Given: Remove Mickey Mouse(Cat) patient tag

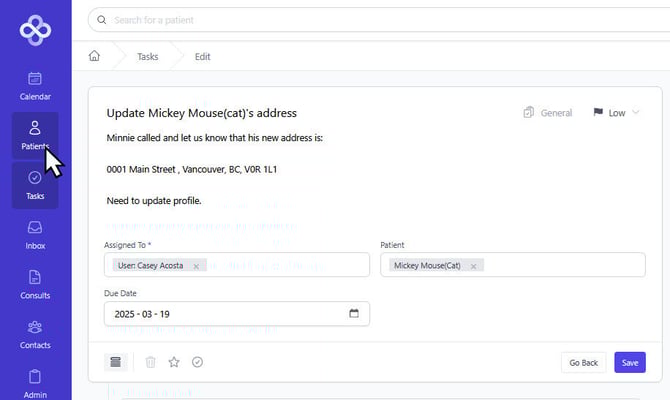Looking at the screenshot, I should tap(473, 266).
